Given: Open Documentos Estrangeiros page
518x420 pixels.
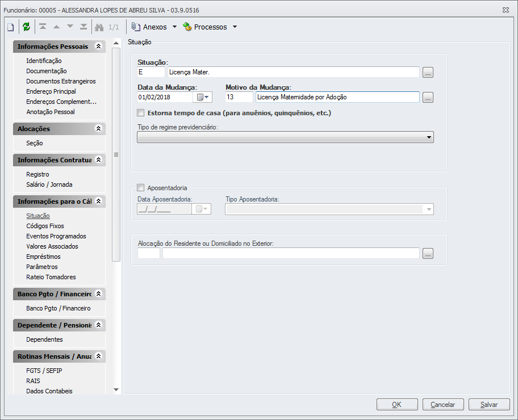Looking at the screenshot, I should [x=61, y=81].
